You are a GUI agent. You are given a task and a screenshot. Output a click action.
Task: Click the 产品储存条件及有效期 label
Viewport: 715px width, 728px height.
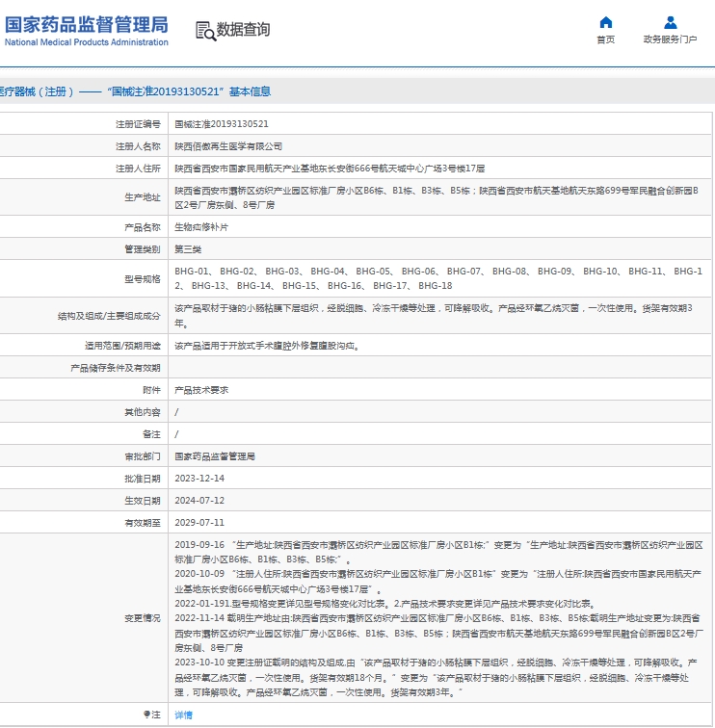(x=116, y=368)
